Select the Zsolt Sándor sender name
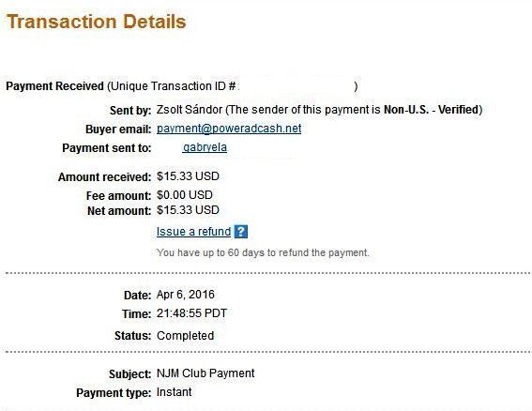 pyautogui.click(x=190, y=110)
